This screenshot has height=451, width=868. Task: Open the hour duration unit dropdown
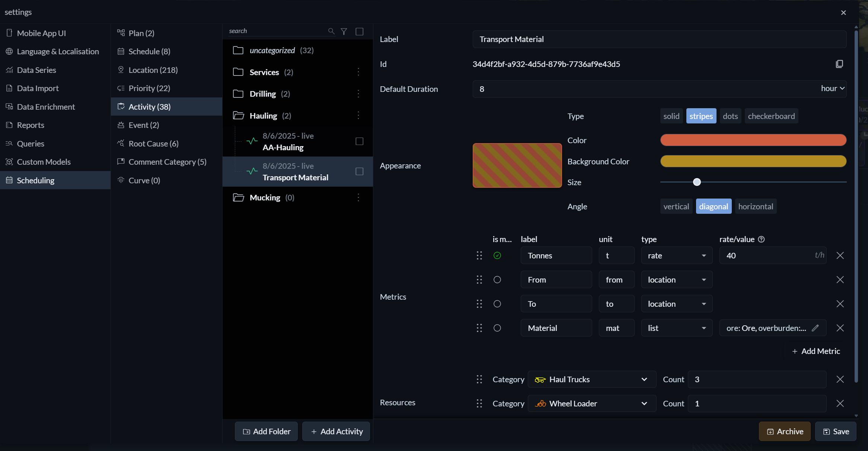click(833, 88)
